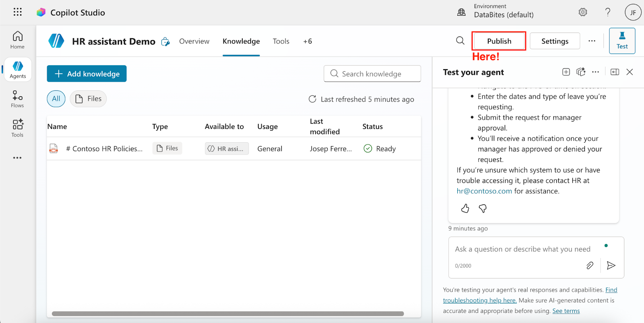
Task: Toggle the Test panel button
Action: point(622,41)
